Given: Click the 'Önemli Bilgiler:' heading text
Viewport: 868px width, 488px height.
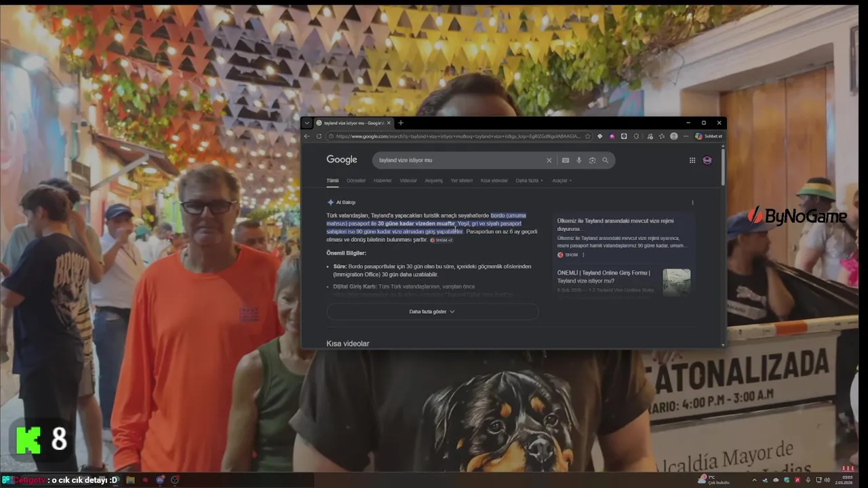Looking at the screenshot, I should coord(346,253).
